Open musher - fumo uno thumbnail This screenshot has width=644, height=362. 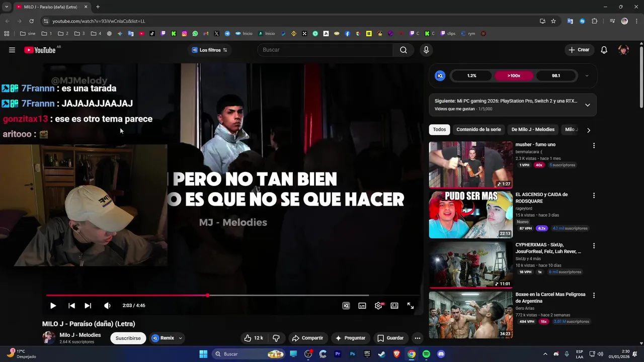(470, 164)
